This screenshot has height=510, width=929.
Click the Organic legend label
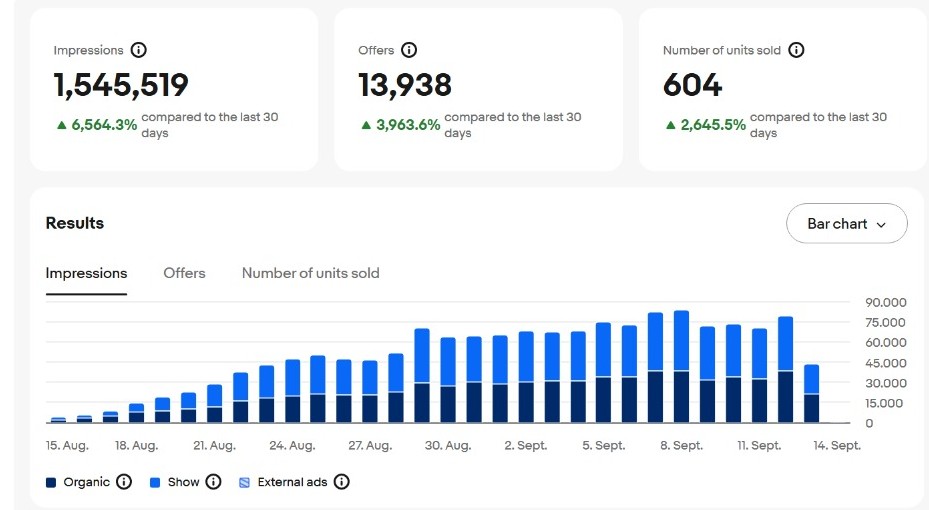tap(87, 482)
